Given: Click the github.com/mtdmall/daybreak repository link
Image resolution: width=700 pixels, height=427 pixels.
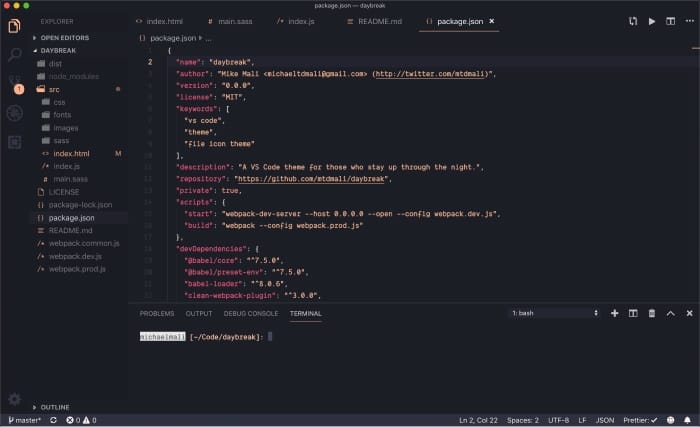Looking at the screenshot, I should (x=311, y=179).
